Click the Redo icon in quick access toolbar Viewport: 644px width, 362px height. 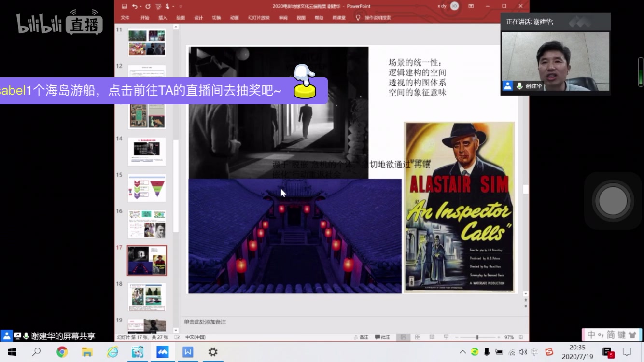coord(147,6)
